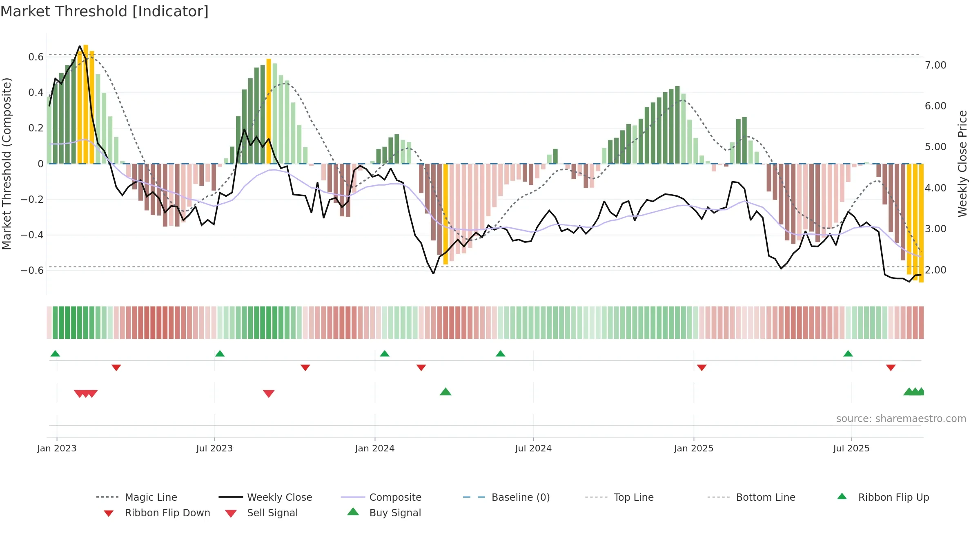Click the red Ribbon Flip Down legend triangle
This screenshot has height=551, width=980.
(x=109, y=513)
